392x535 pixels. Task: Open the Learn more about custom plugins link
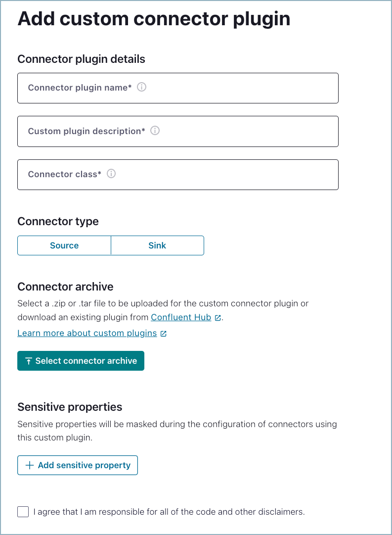[x=87, y=333]
